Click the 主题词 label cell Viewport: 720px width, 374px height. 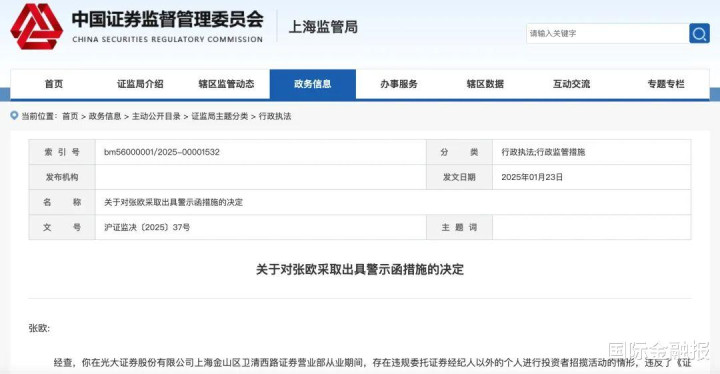[459, 227]
